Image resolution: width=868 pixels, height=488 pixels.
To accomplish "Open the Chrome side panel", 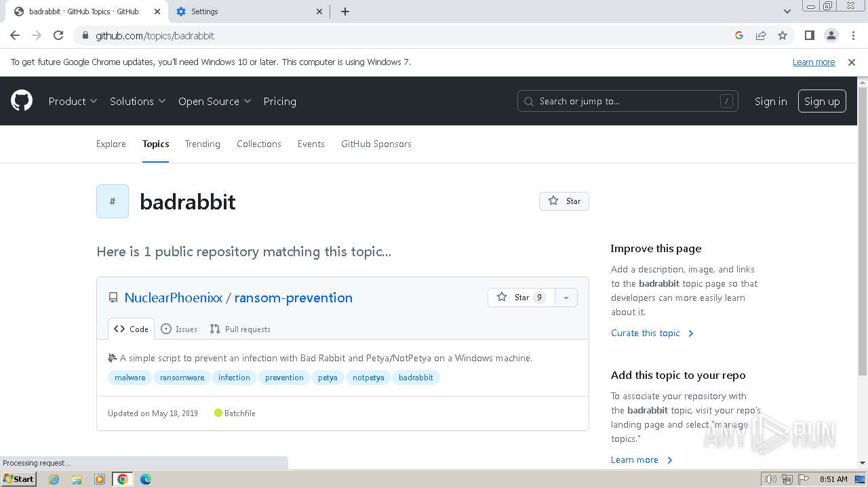I will [x=809, y=35].
